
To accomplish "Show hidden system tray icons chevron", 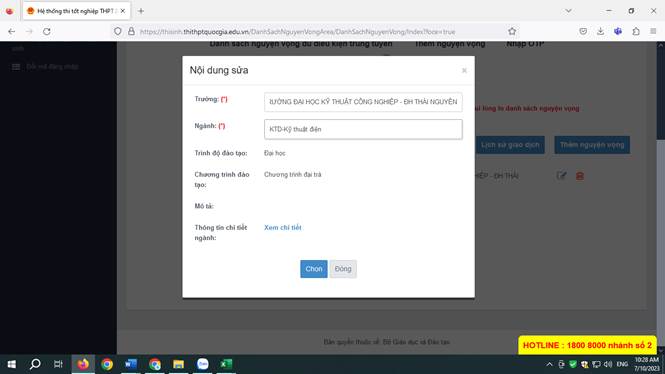I will pyautogui.click(x=549, y=364).
